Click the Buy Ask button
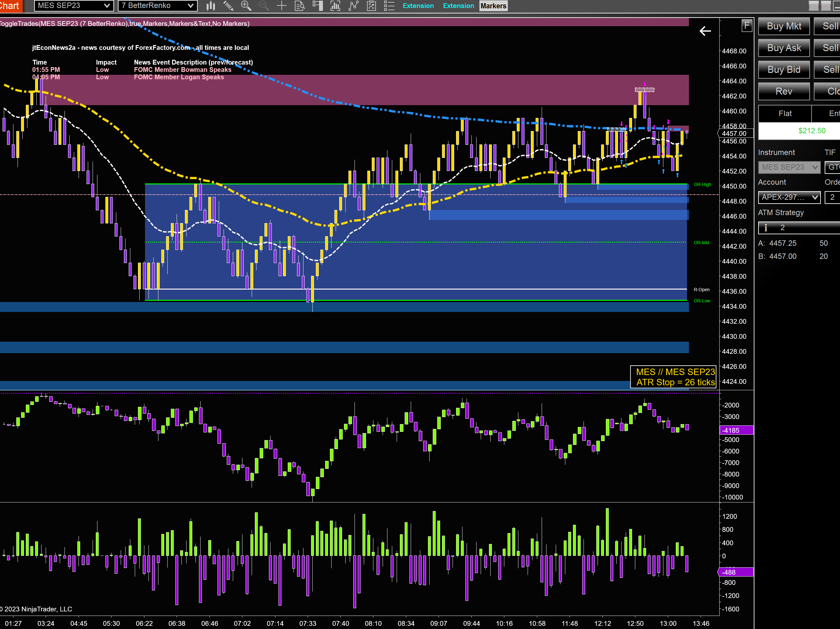This screenshot has height=629, width=840. [x=784, y=48]
